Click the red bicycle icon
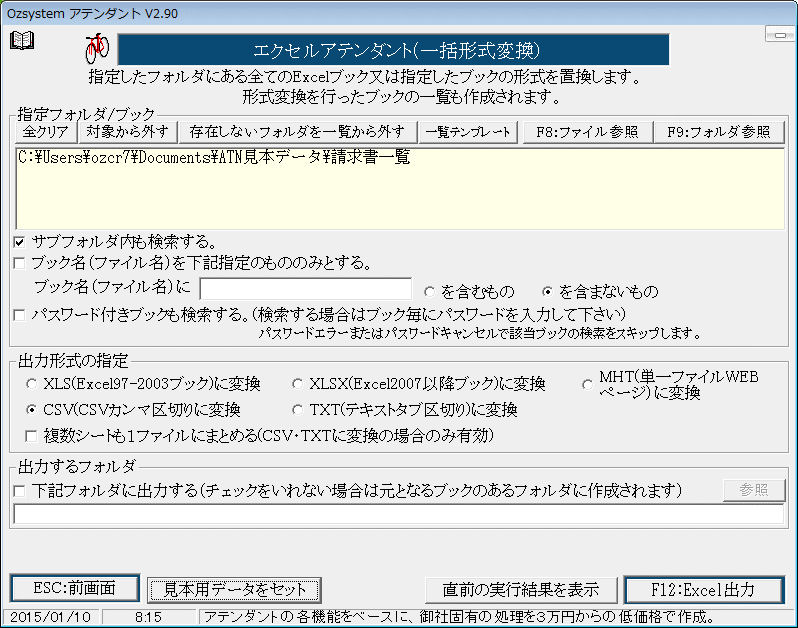Image resolution: width=798 pixels, height=628 pixels. click(x=96, y=48)
